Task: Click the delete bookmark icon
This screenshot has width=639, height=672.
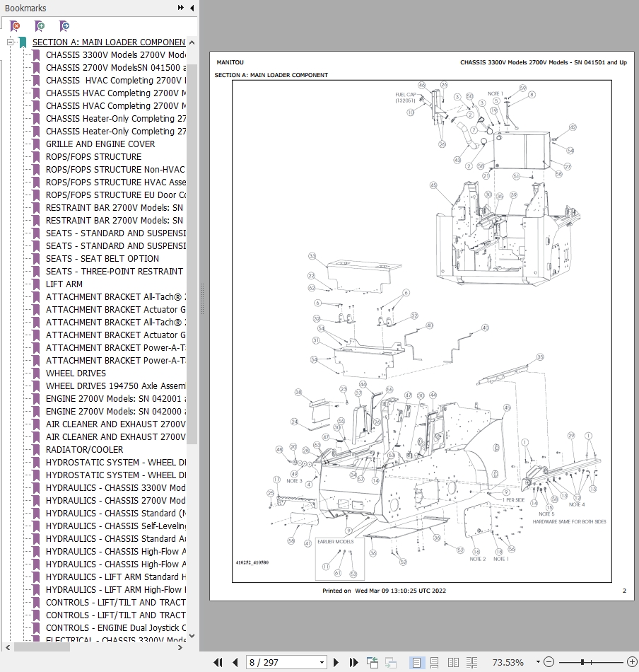Action: (x=16, y=26)
